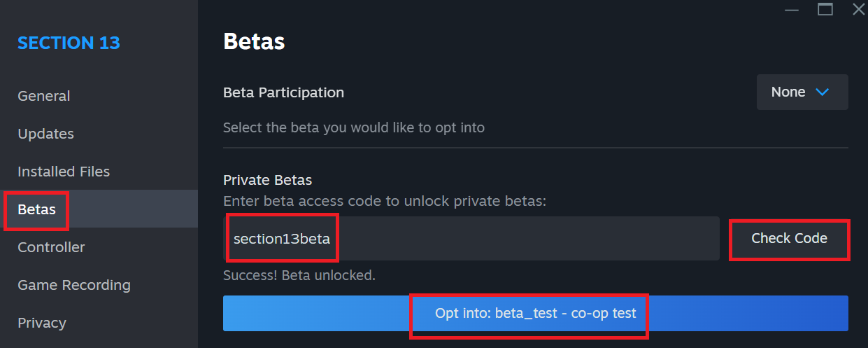Viewport: 868px width, 348px height.
Task: Navigate to the Privacy tab
Action: click(42, 323)
